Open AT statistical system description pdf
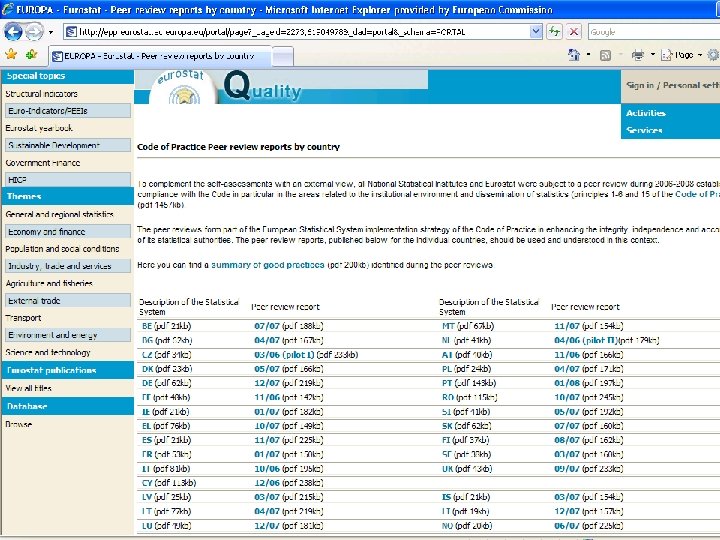The width and height of the screenshot is (720, 540). 447,354
